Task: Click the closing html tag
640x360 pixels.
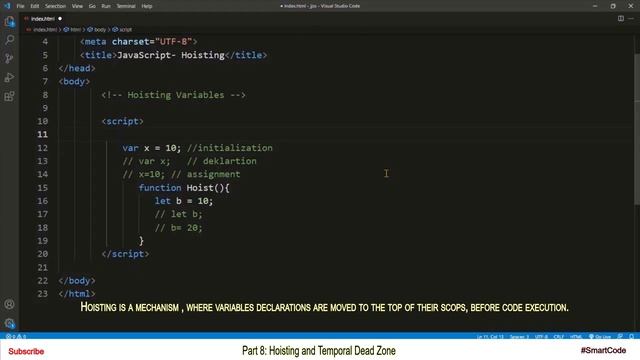Action: [x=77, y=294]
